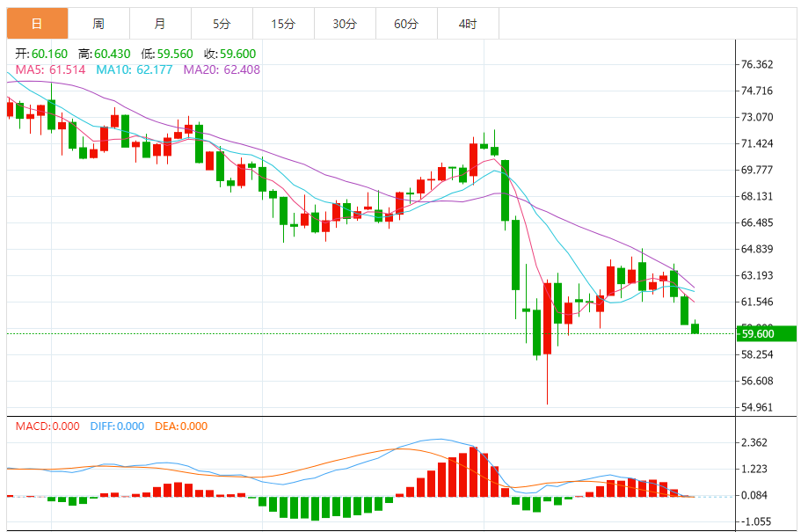Image resolution: width=801 pixels, height=532 pixels.
Task: Click the 2.362 MACD axis label
Action: click(754, 442)
